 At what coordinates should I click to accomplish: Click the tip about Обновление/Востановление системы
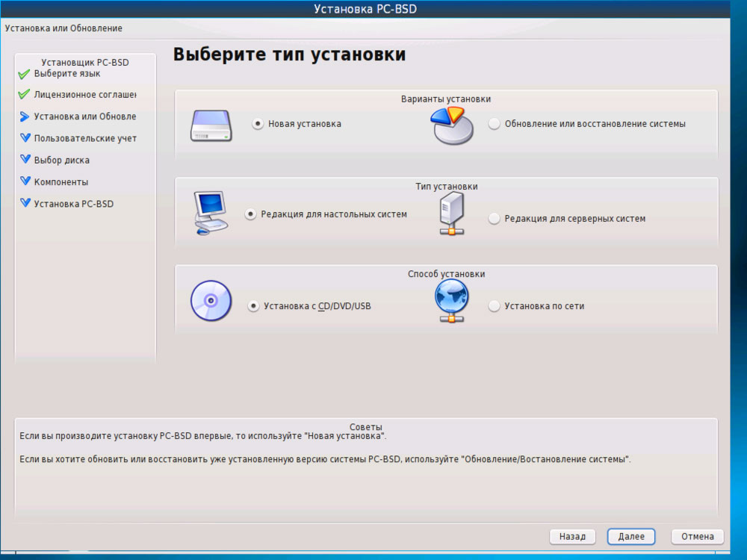pyautogui.click(x=325, y=459)
